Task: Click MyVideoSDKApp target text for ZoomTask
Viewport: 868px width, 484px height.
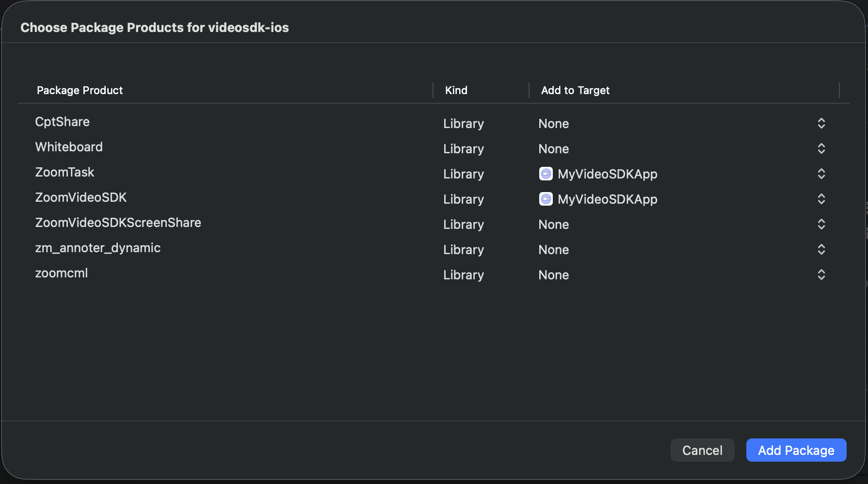Action: 608,174
